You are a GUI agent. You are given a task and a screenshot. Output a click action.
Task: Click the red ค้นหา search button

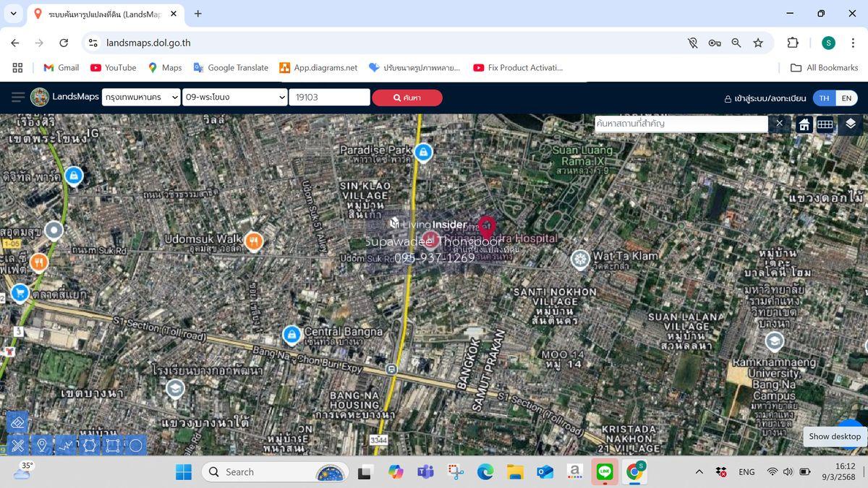(x=407, y=98)
